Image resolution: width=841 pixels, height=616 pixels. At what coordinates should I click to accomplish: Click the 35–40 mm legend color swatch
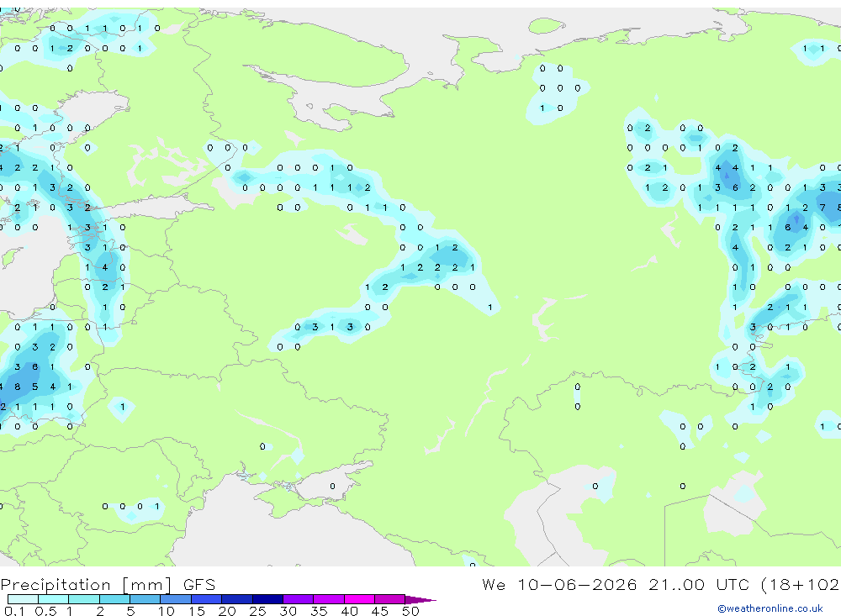(x=329, y=599)
